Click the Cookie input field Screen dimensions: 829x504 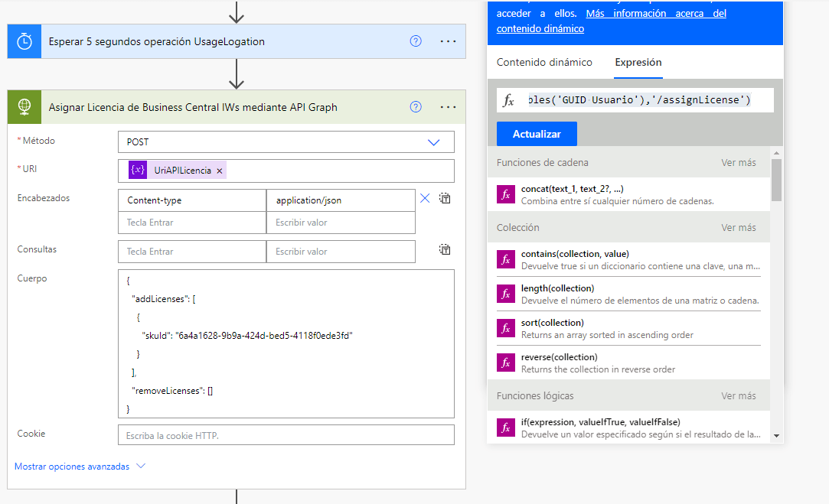(286, 435)
